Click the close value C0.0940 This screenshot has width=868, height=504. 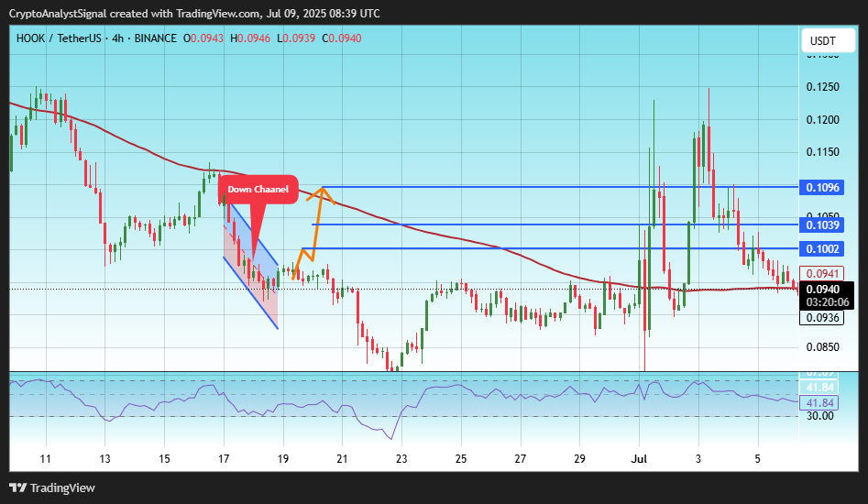click(342, 38)
